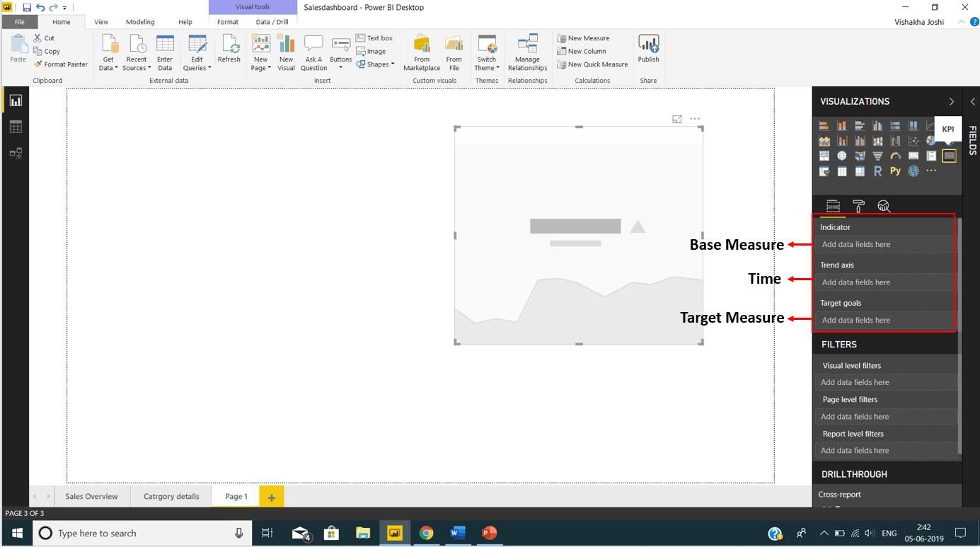Select the 100% stacked column chart visual
Viewport: 980px width, 547px height.
pyautogui.click(x=913, y=125)
